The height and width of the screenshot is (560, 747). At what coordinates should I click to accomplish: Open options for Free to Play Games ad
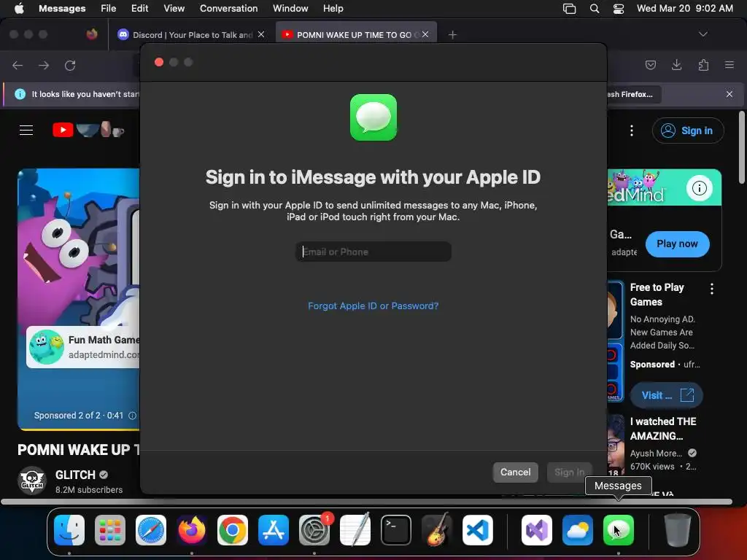click(712, 289)
